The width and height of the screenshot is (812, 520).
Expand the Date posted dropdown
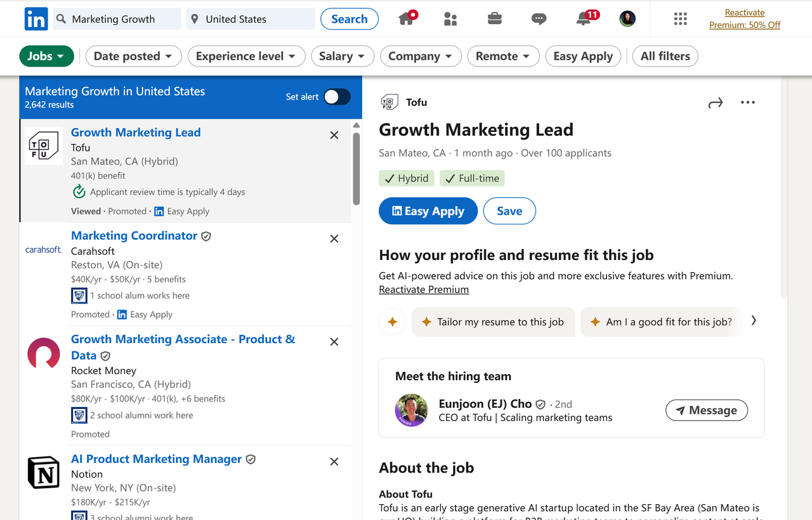coord(133,56)
